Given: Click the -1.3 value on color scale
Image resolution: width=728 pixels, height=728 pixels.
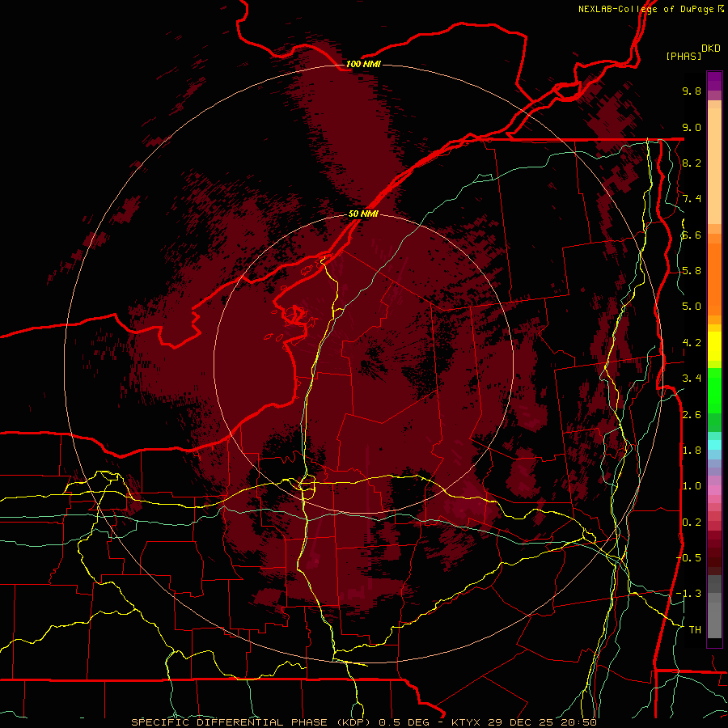Looking at the screenshot, I should pos(688,594).
